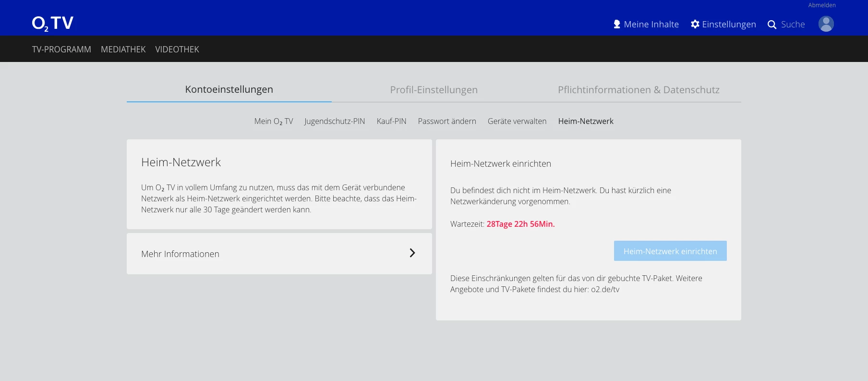Switch to Profil-Einstellungen tab

click(434, 90)
